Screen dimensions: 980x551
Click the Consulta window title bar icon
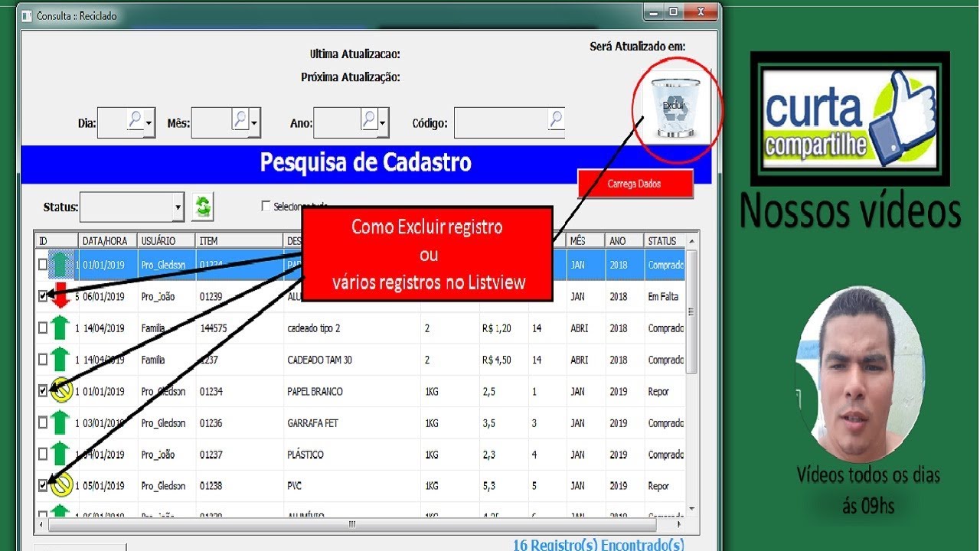[x=28, y=15]
